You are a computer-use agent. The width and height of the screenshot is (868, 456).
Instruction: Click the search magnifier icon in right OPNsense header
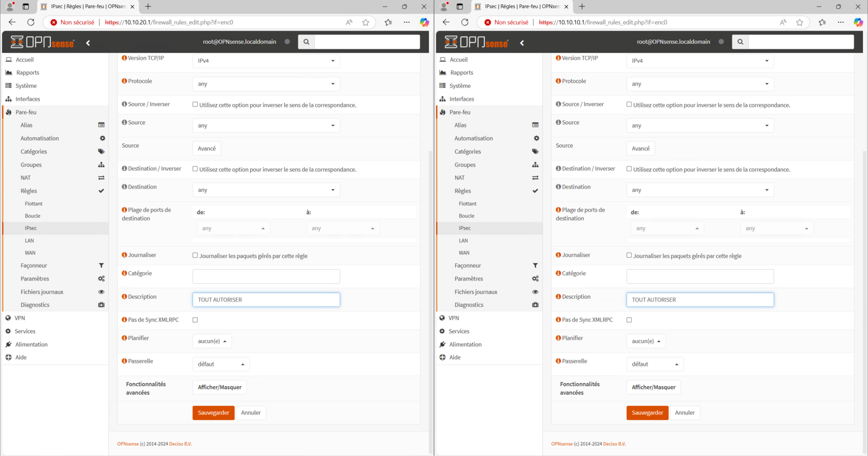740,42
